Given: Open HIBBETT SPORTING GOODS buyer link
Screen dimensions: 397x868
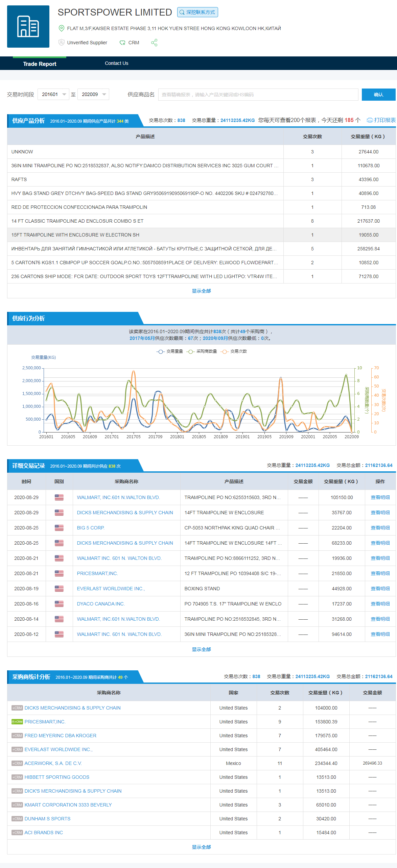Looking at the screenshot, I should click(x=57, y=777).
